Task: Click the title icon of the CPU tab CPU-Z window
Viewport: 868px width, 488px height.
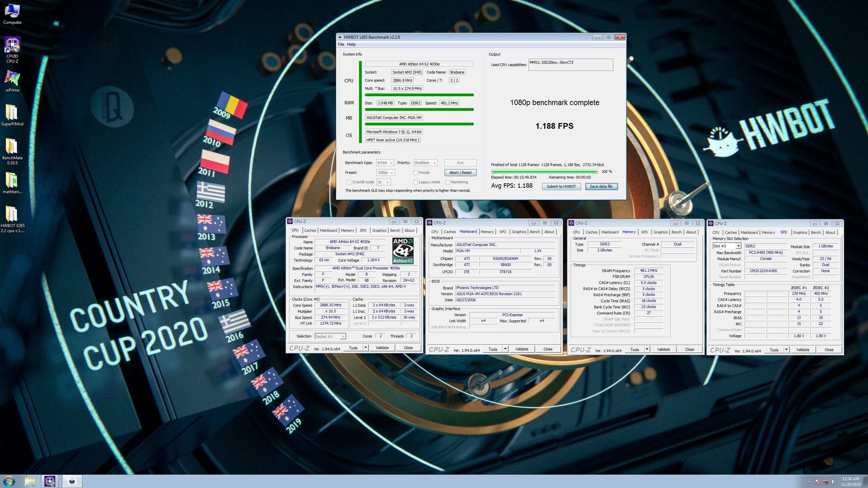Action: tap(290, 221)
